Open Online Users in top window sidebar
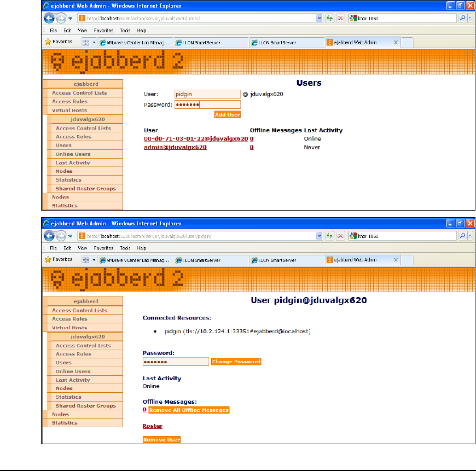This screenshot has width=476, height=471. point(85,154)
